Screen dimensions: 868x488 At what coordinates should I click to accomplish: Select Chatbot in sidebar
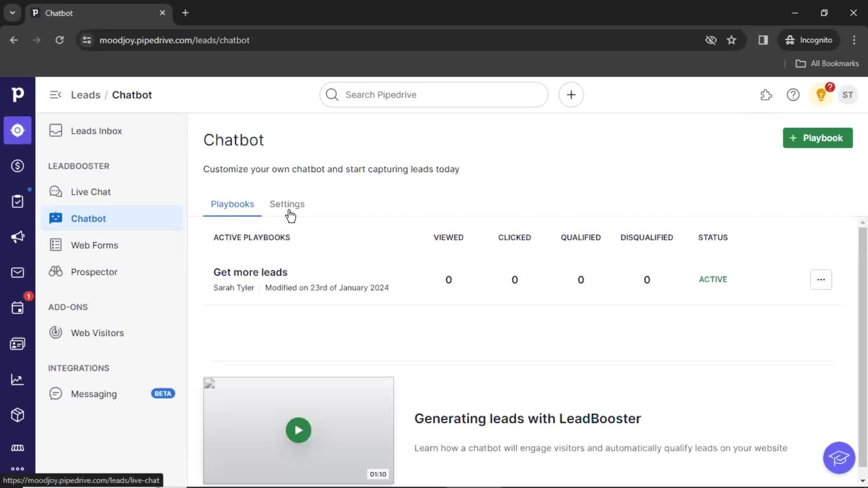(x=112, y=218)
